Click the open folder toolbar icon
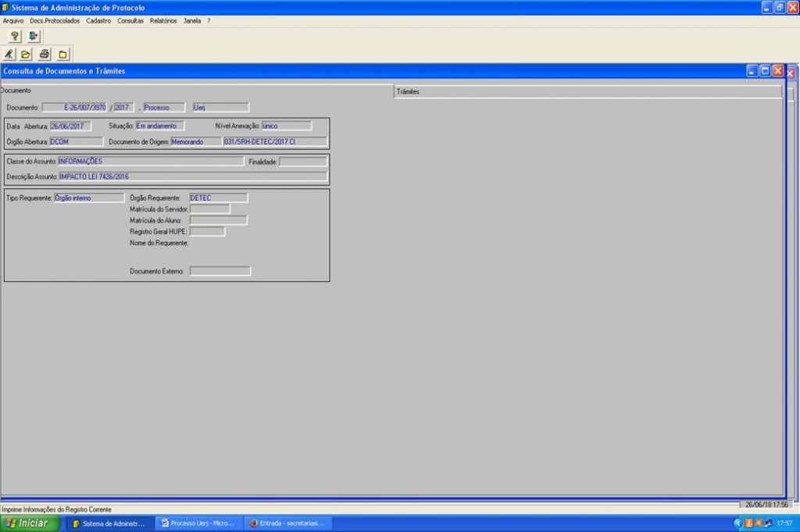The image size is (800, 532). (x=26, y=54)
